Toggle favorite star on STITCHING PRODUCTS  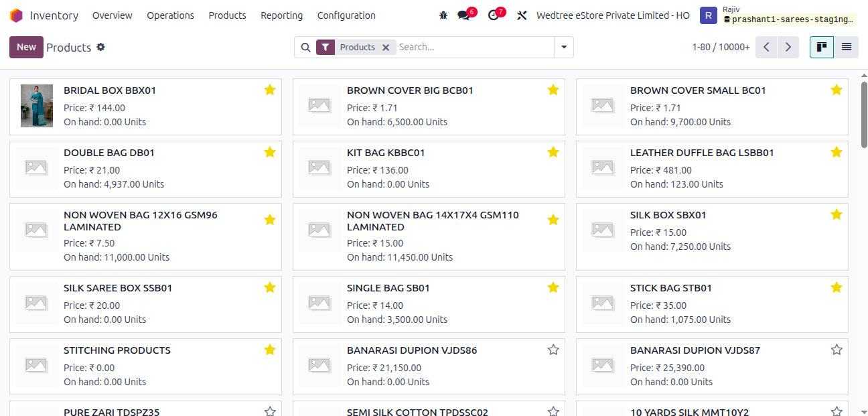270,350
